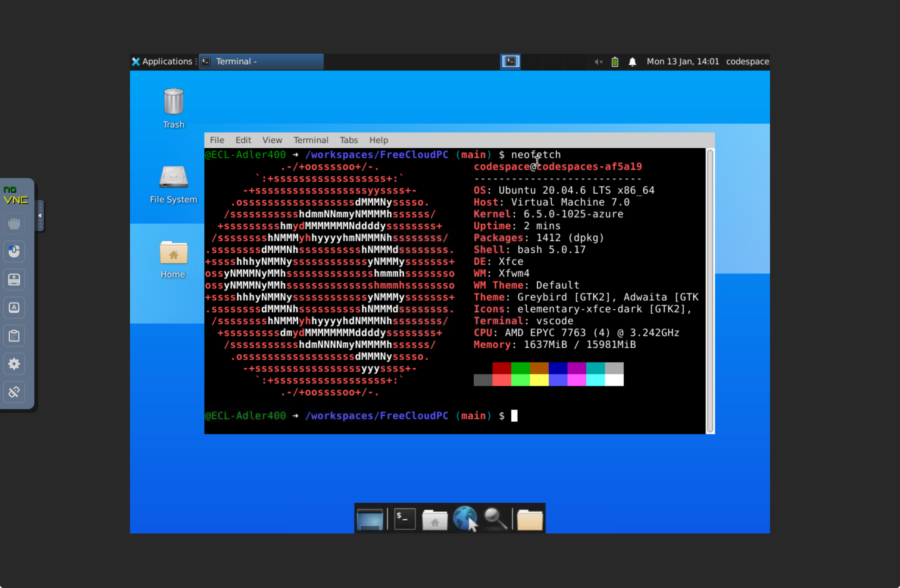Click the Show Desktop dock icon
Viewport: 900px width, 588px height.
pos(370,519)
